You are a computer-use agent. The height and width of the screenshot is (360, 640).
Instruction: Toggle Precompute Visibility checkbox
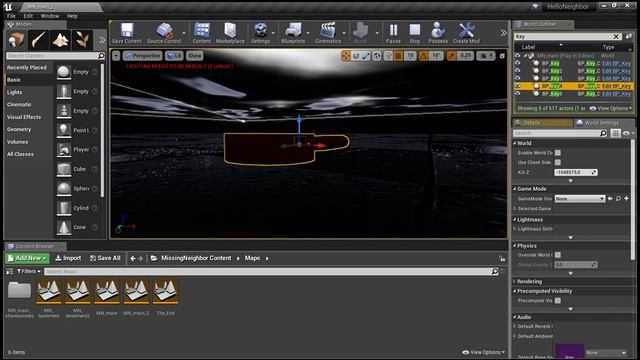coord(558,300)
